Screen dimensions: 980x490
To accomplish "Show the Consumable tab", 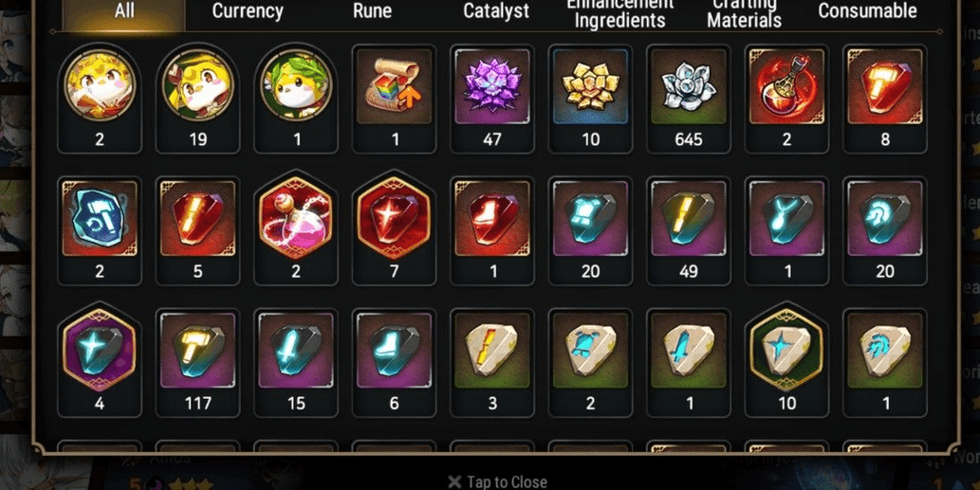I will 867,11.
